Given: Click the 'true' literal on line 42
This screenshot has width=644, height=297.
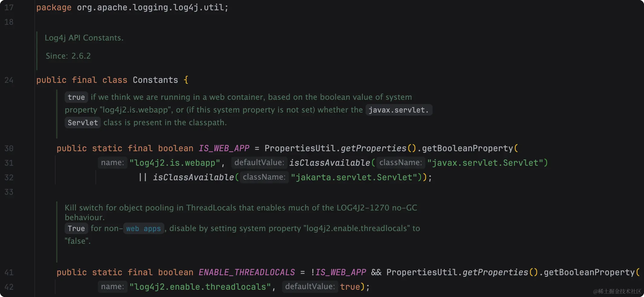Looking at the screenshot, I should tap(350, 287).
